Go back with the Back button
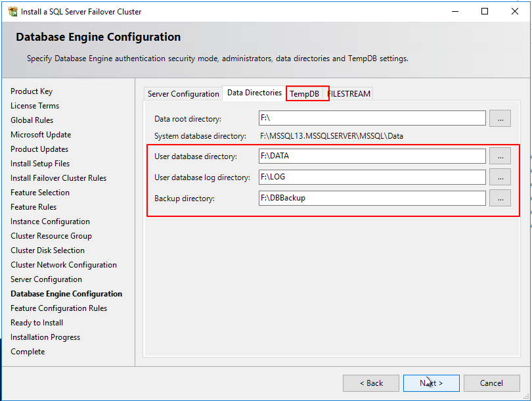The image size is (532, 401). click(371, 383)
